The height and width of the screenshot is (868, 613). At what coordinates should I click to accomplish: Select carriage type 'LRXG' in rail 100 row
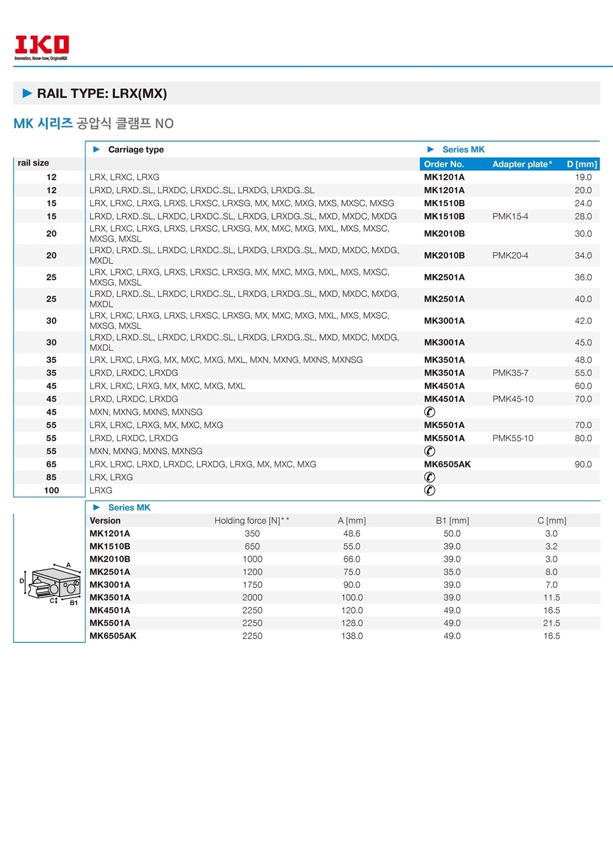pos(101,491)
